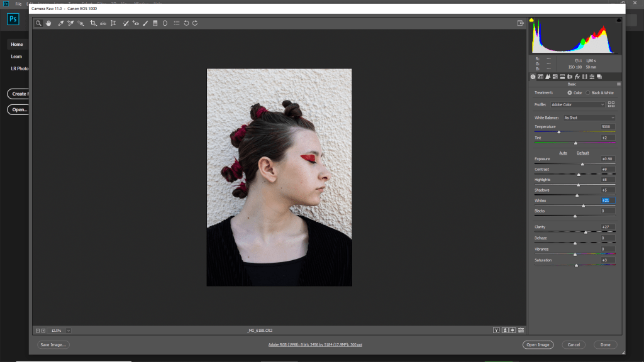Select the Spot Removal tool
The image size is (644, 362).
point(125,23)
